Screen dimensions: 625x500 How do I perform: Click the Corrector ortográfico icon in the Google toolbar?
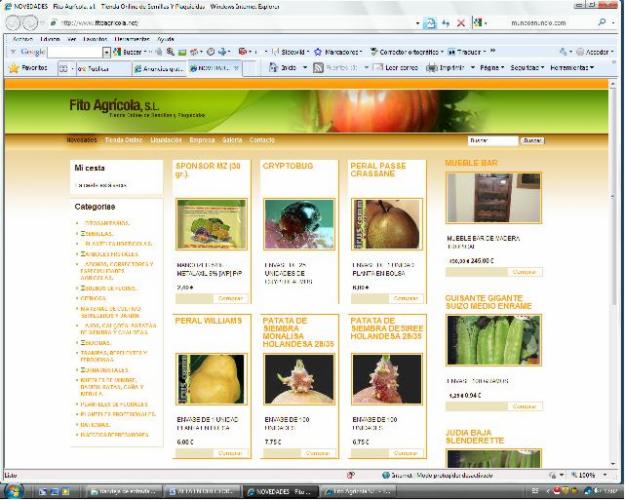pos(374,52)
